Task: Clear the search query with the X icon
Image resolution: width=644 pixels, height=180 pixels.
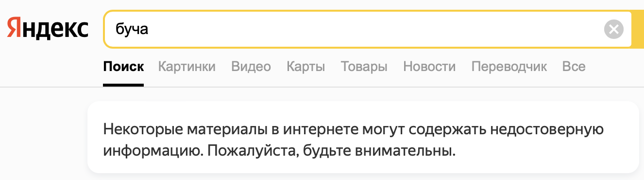Action: [x=614, y=29]
